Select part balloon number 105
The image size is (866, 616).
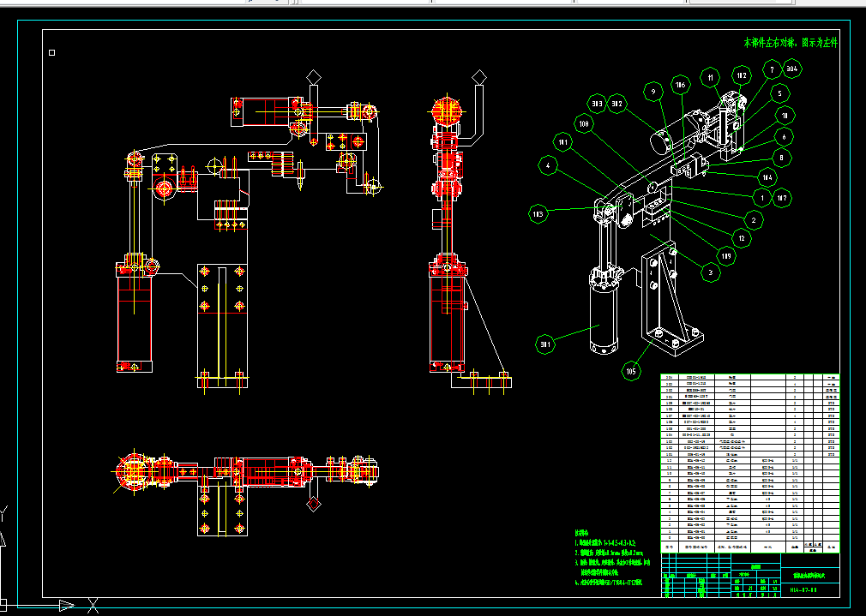click(631, 371)
